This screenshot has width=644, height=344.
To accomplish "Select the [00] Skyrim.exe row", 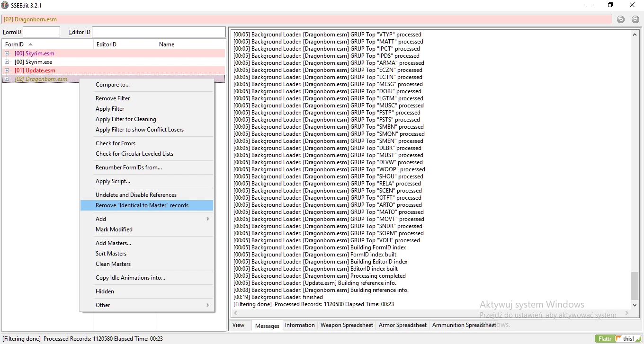I will click(114, 62).
